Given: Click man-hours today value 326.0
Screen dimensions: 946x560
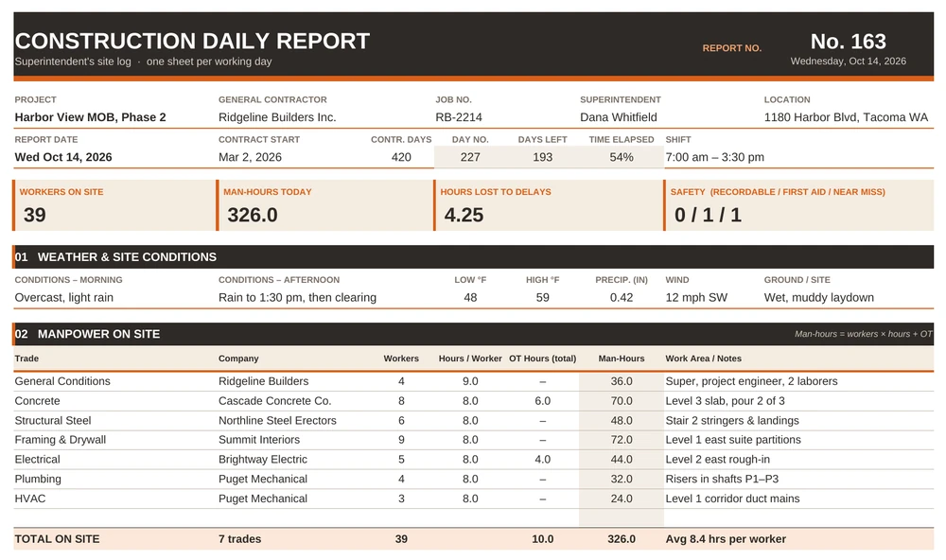Looking at the screenshot, I should point(253,215).
